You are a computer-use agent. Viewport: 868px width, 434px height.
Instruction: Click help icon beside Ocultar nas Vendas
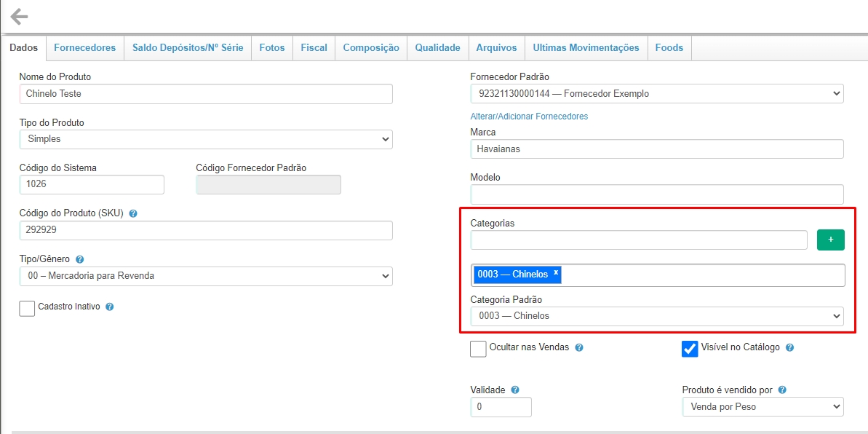[579, 348]
